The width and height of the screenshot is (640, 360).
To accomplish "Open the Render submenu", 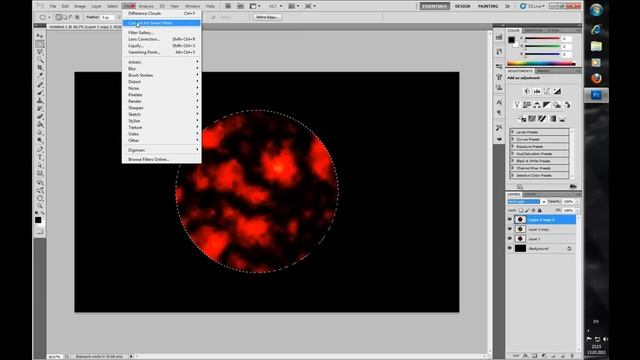I will [162, 101].
